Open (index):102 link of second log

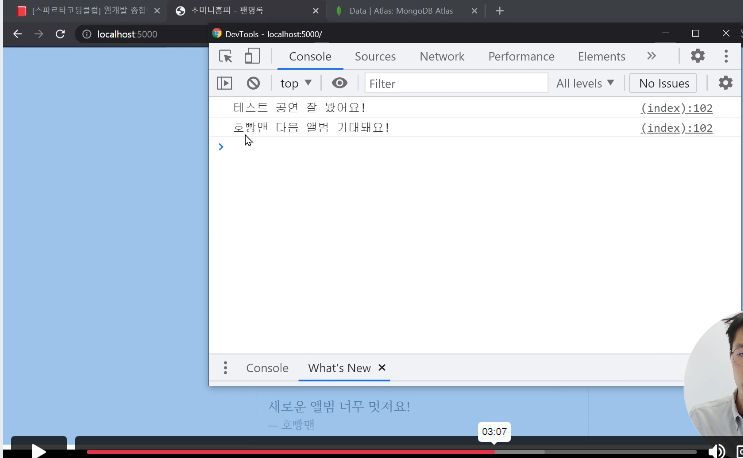point(676,128)
